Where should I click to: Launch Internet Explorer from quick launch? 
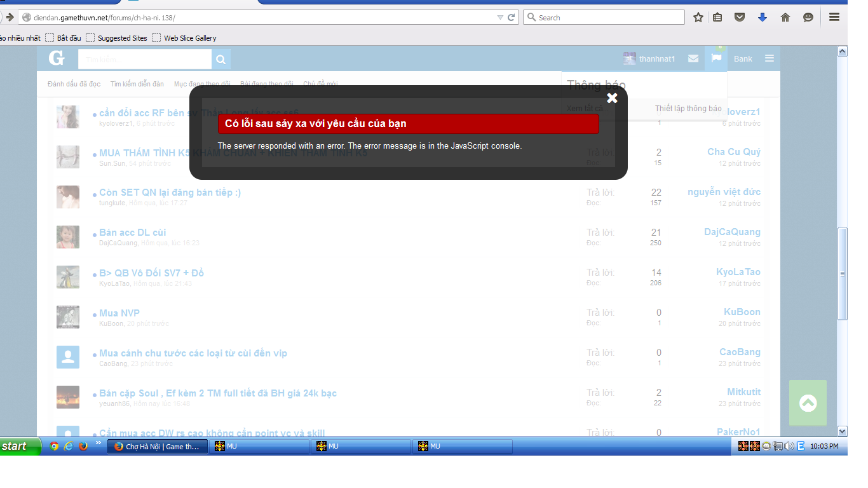tap(69, 446)
